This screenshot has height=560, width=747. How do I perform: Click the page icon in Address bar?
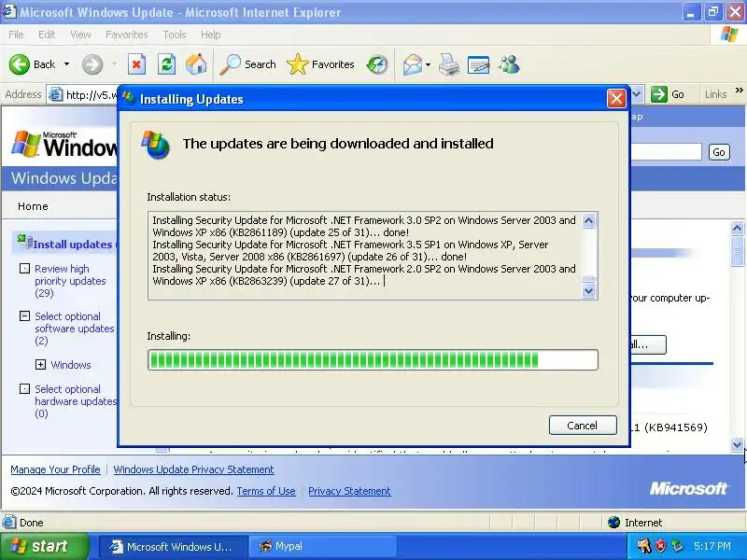click(x=56, y=94)
